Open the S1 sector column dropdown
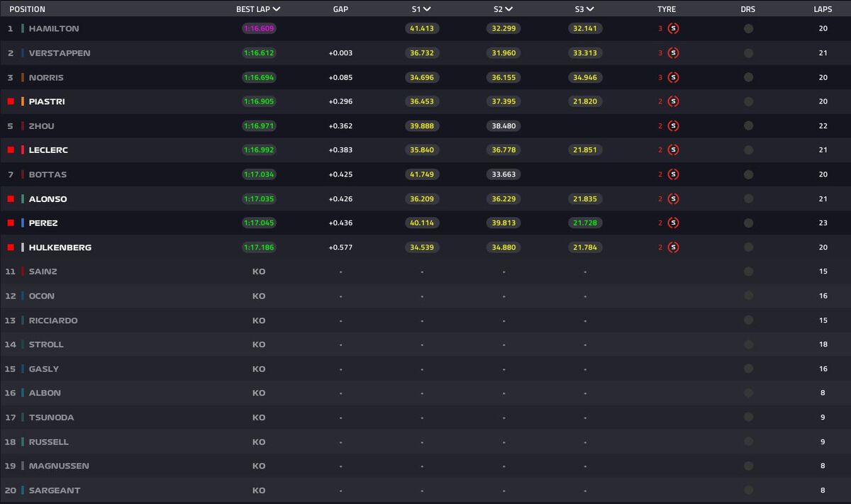Viewport: 851px width, 504px height. (428, 9)
